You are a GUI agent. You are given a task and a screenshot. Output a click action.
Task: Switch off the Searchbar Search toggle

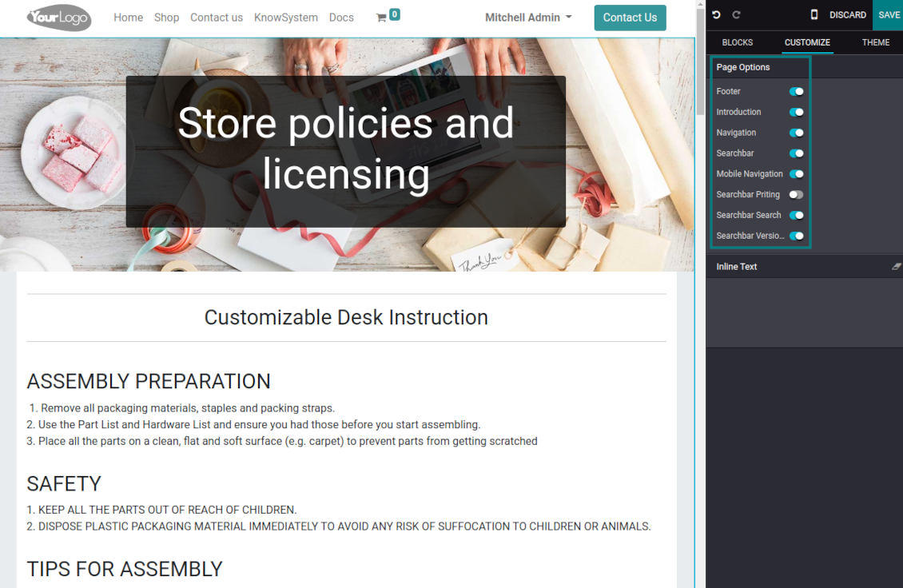point(796,216)
